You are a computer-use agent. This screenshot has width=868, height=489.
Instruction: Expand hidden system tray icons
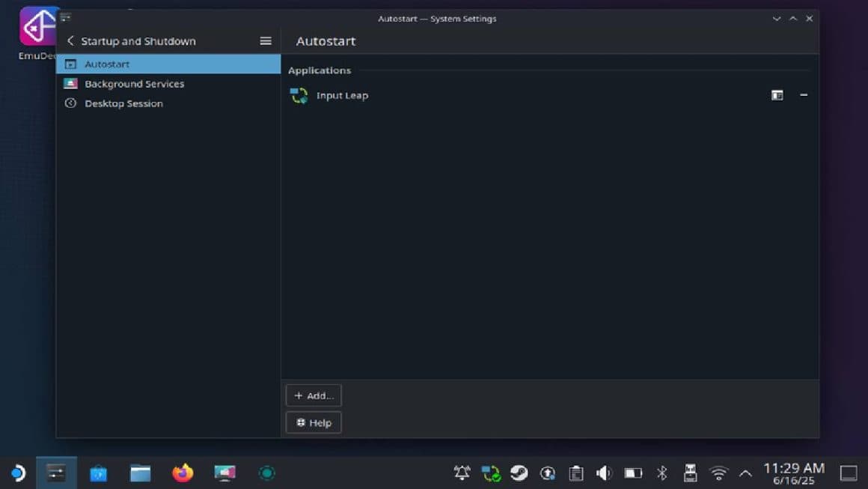[x=746, y=473]
